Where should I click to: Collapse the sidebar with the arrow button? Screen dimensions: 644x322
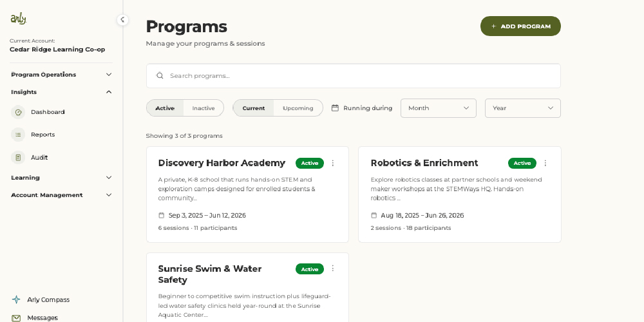point(122,20)
